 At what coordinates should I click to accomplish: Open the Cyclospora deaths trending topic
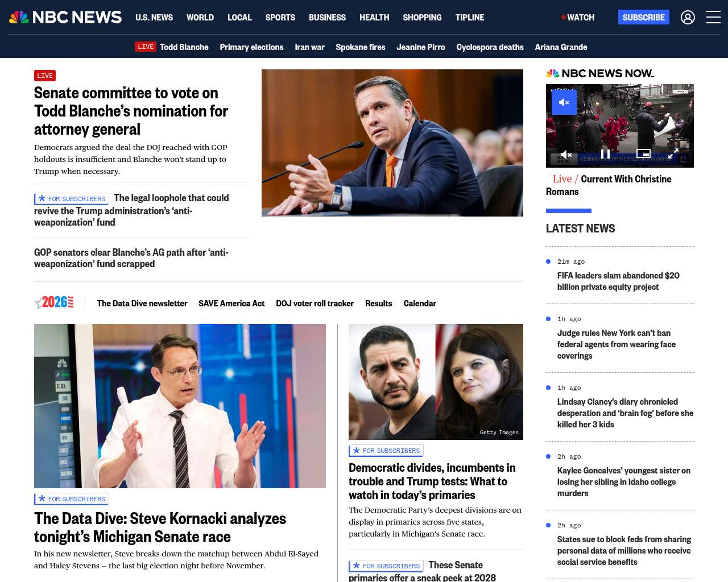click(490, 47)
